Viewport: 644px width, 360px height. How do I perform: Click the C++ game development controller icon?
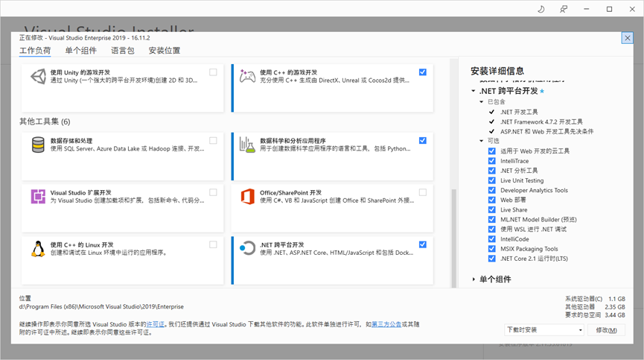tap(247, 76)
